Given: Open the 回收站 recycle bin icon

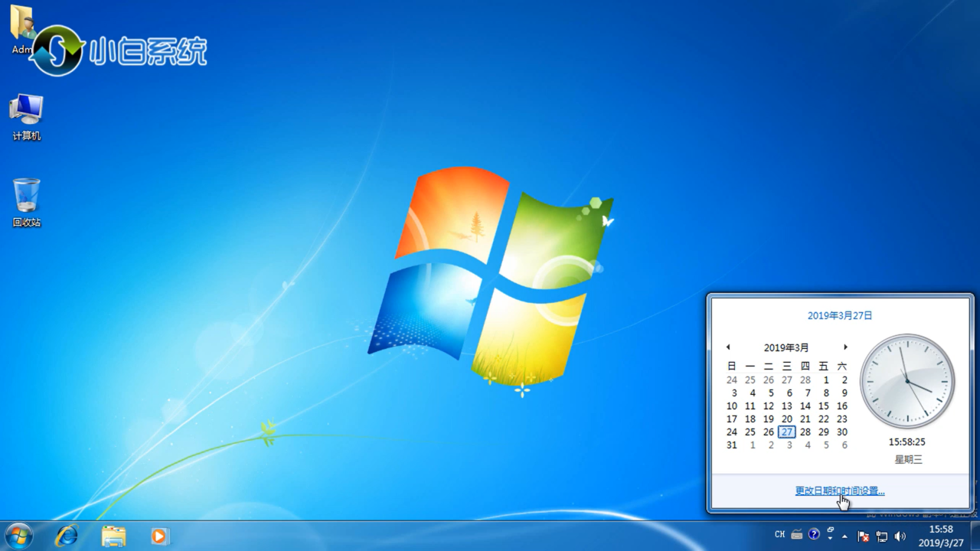Looking at the screenshot, I should pyautogui.click(x=26, y=203).
